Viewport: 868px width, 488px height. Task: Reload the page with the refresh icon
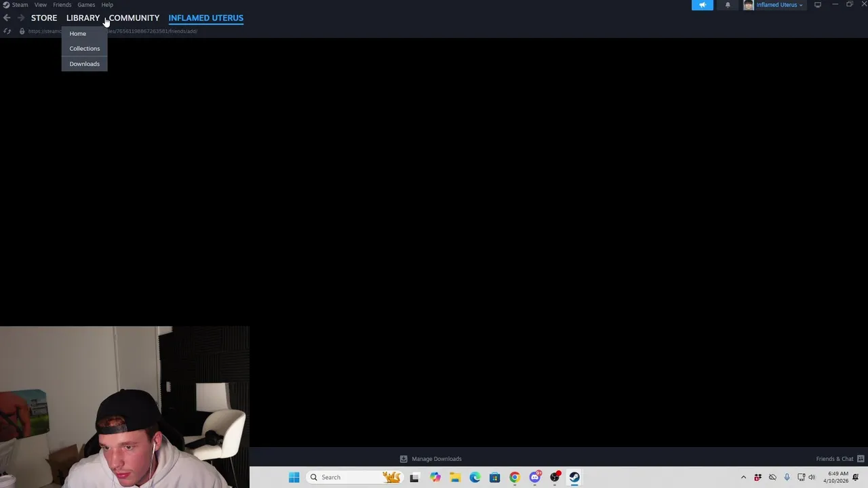[7, 31]
